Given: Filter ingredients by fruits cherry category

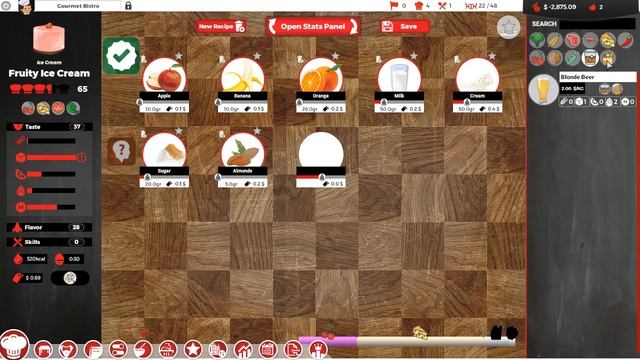Looking at the screenshot, I should 537,58.
